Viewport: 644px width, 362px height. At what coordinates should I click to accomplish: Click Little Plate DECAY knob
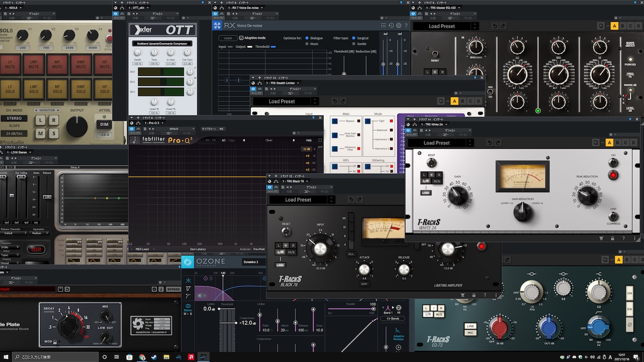point(69,327)
